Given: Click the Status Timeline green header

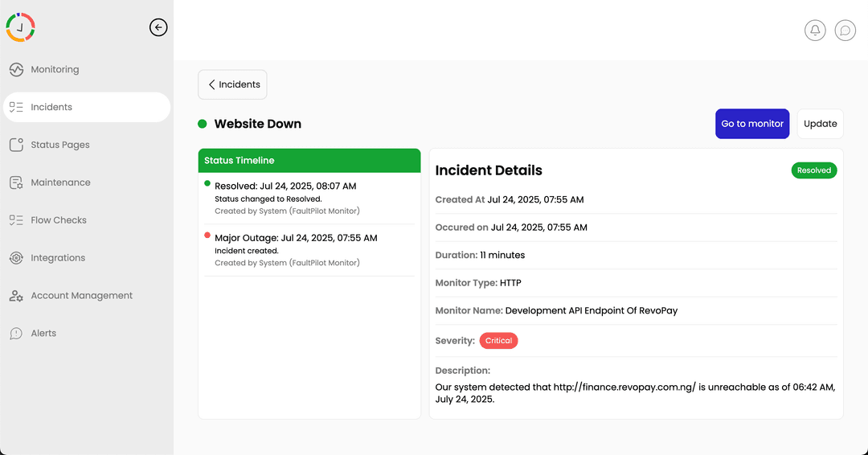Looking at the screenshot, I should [309, 161].
